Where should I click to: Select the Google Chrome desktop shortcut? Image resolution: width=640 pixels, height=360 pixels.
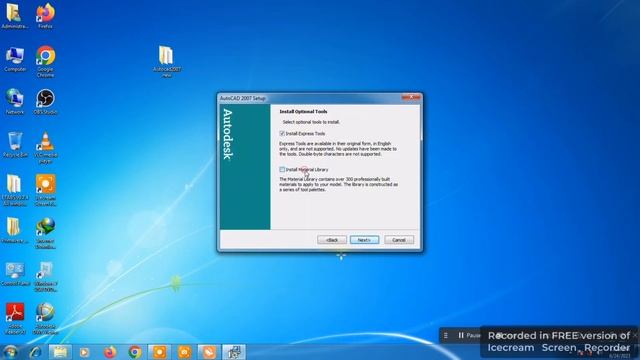(45, 62)
